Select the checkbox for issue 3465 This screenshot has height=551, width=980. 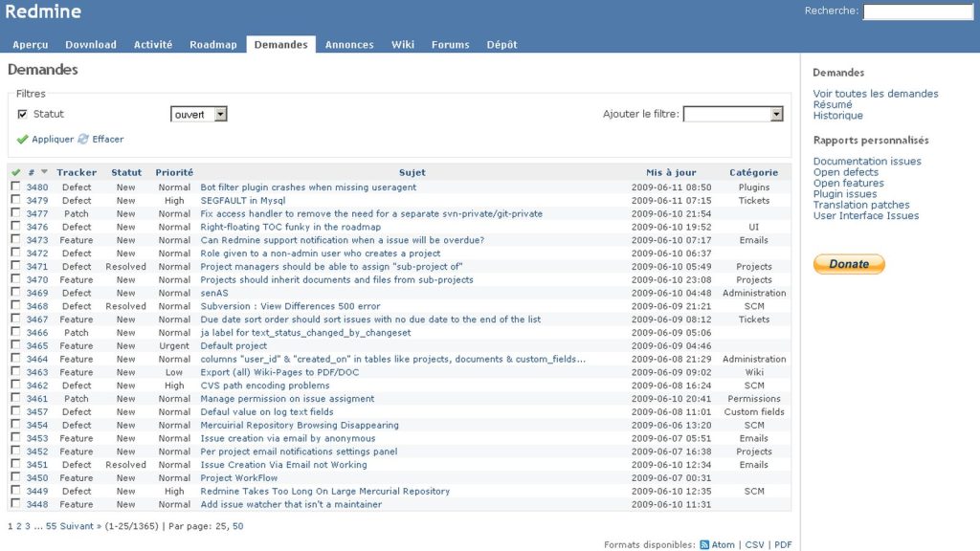point(15,344)
